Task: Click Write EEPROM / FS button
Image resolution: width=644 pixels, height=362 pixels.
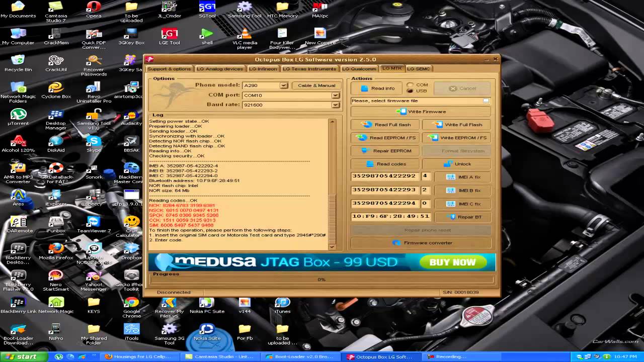Action: tap(456, 138)
